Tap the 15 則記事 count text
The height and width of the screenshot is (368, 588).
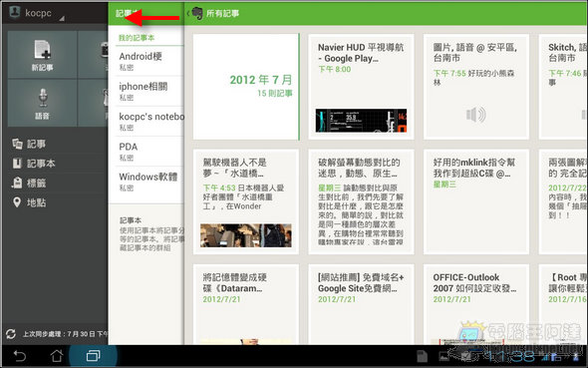click(x=275, y=93)
